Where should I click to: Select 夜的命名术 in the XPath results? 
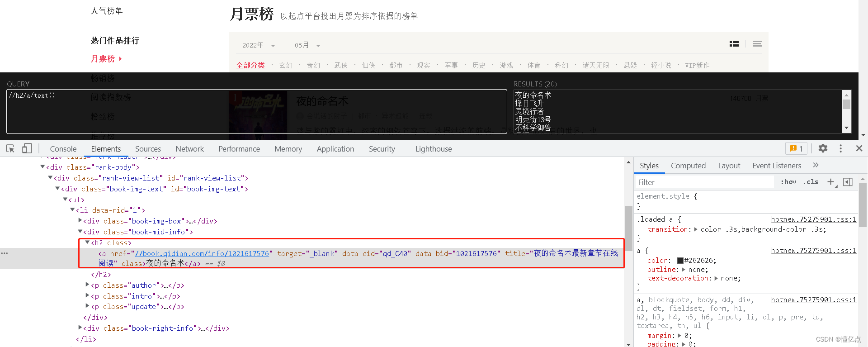[x=533, y=95]
